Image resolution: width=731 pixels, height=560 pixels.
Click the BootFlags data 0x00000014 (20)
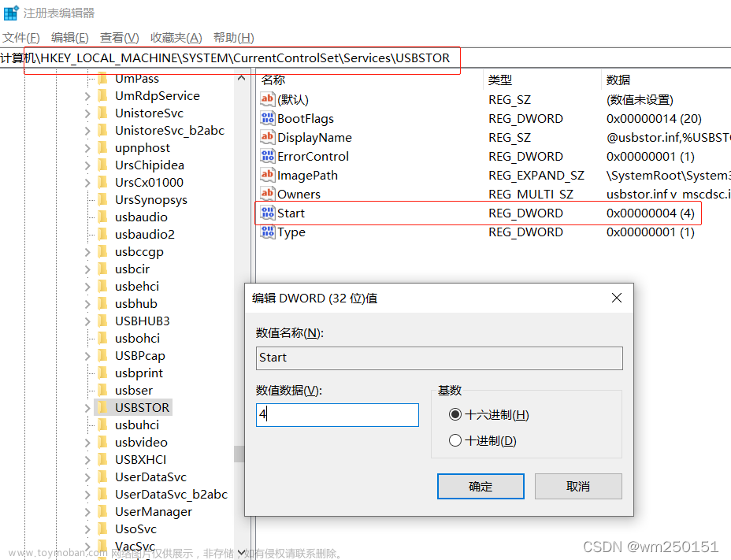click(654, 118)
